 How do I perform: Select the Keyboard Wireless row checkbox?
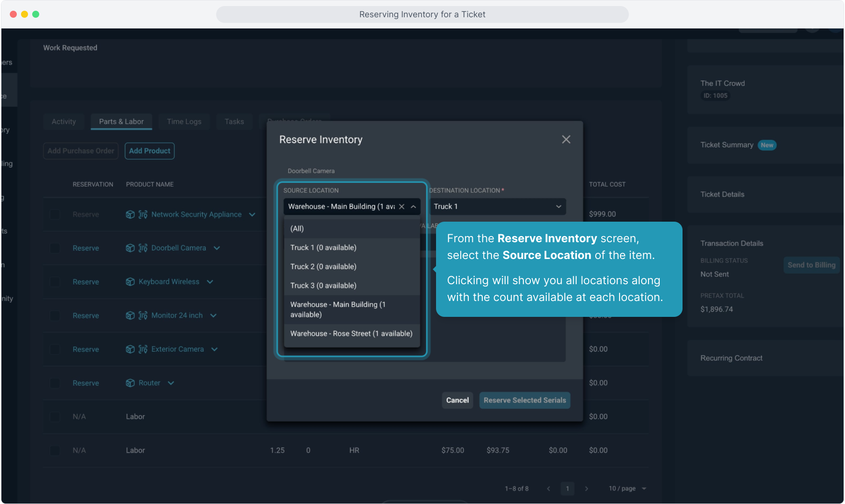tap(55, 282)
